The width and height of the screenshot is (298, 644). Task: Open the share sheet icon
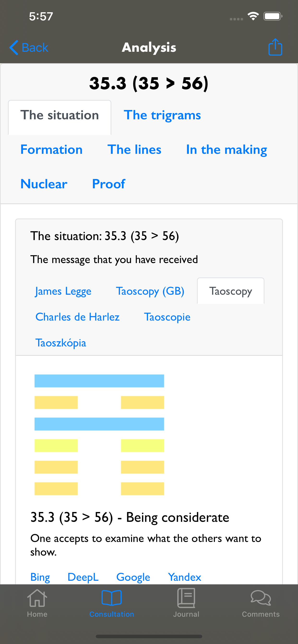(x=275, y=47)
